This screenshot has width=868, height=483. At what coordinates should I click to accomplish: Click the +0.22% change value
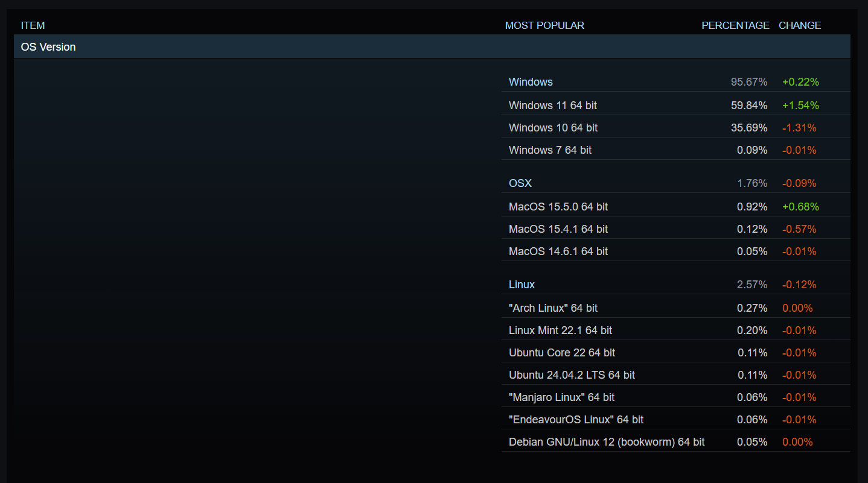pyautogui.click(x=800, y=82)
